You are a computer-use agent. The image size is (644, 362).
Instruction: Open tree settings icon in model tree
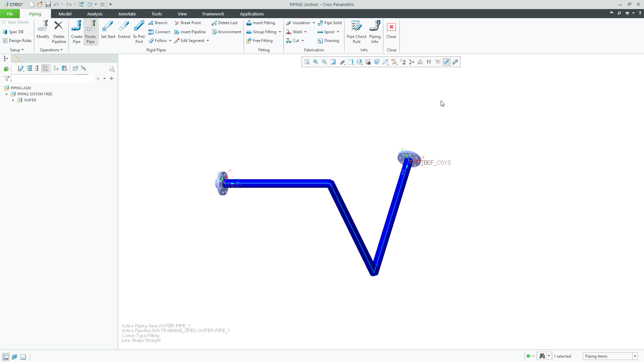pos(112,69)
